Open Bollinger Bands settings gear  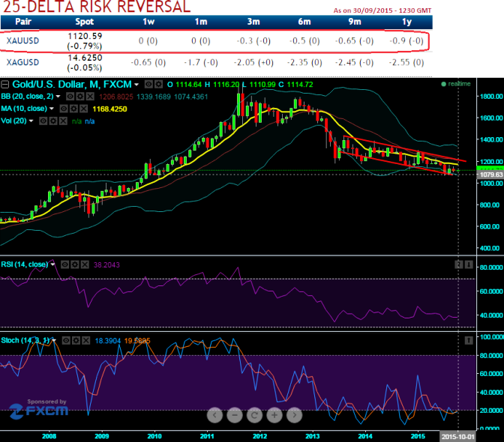[80, 97]
